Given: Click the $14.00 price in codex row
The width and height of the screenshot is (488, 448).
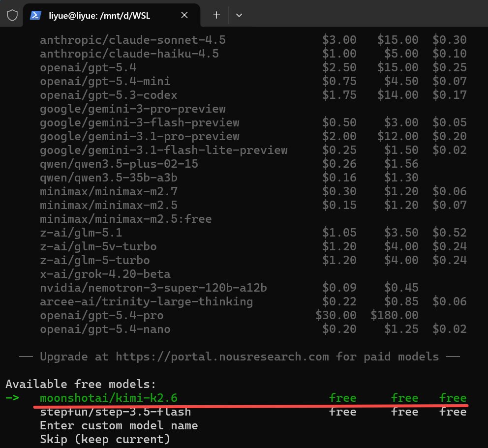Looking at the screenshot, I should coord(398,95).
